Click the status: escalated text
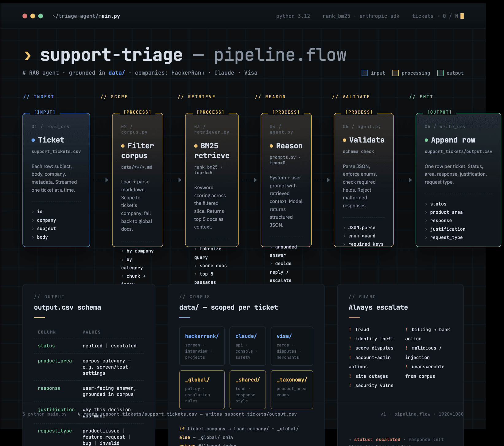 (x=377, y=440)
